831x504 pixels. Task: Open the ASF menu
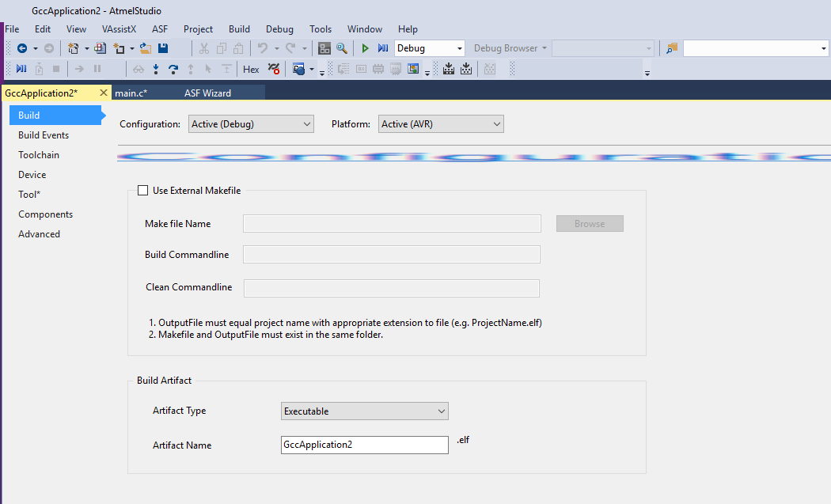coord(160,29)
